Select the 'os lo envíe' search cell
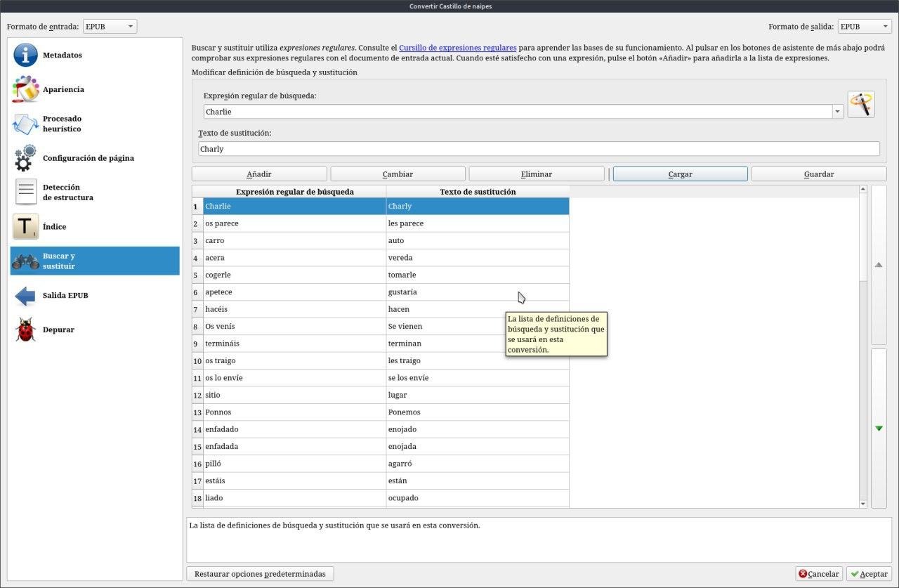The height and width of the screenshot is (588, 899). (x=294, y=378)
